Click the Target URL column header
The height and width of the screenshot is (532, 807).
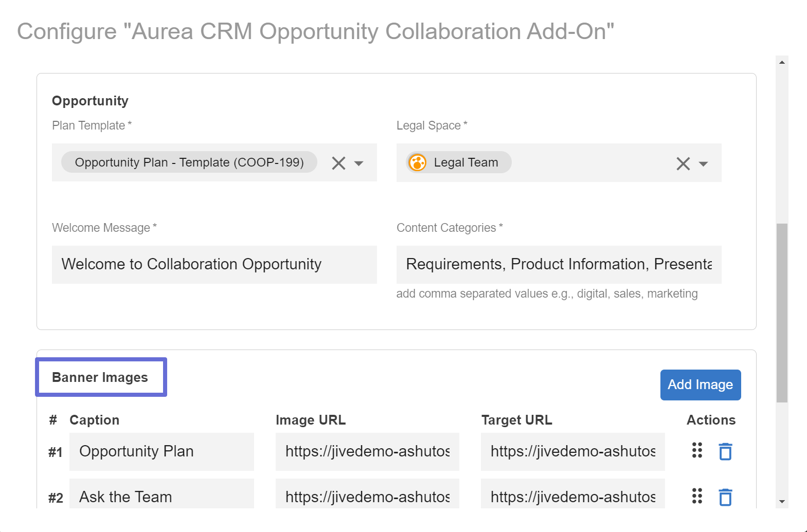(516, 420)
